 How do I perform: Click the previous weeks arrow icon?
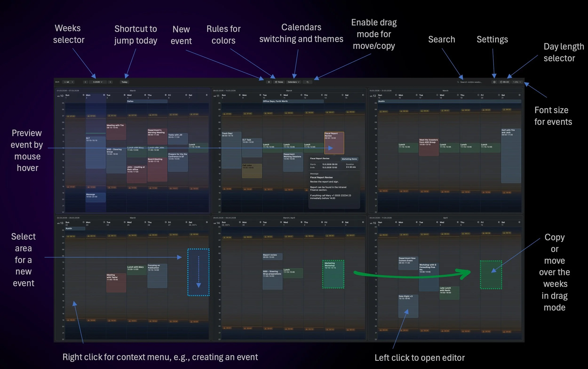tap(86, 82)
